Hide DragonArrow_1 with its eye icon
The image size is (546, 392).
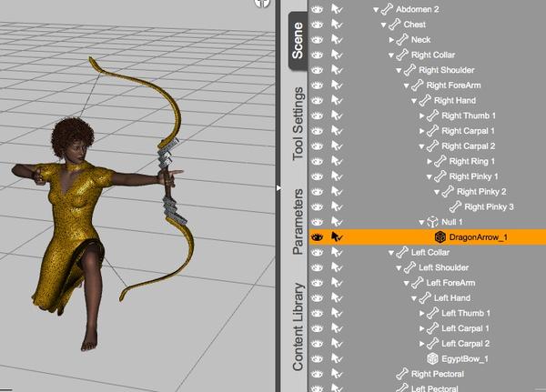317,237
